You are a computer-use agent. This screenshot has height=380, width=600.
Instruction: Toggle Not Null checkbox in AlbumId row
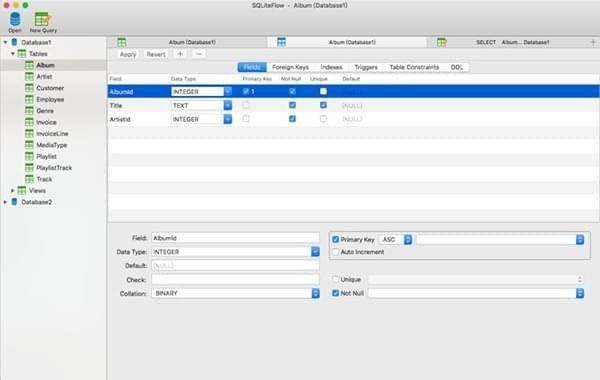292,91
